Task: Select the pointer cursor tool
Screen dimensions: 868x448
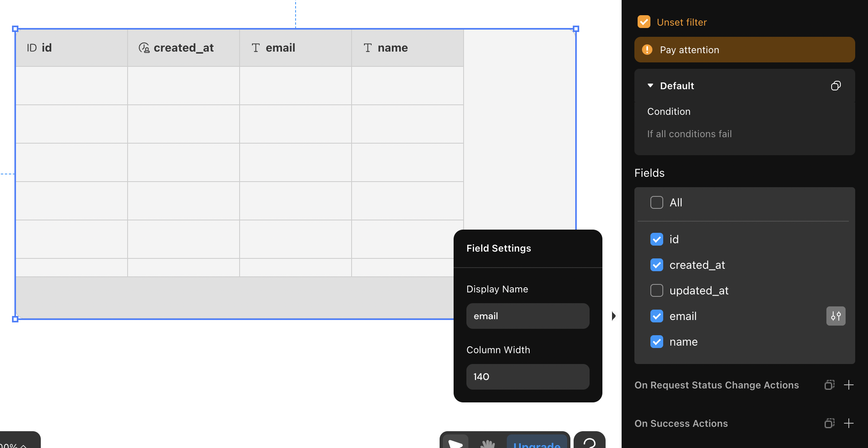Action: pos(456,442)
